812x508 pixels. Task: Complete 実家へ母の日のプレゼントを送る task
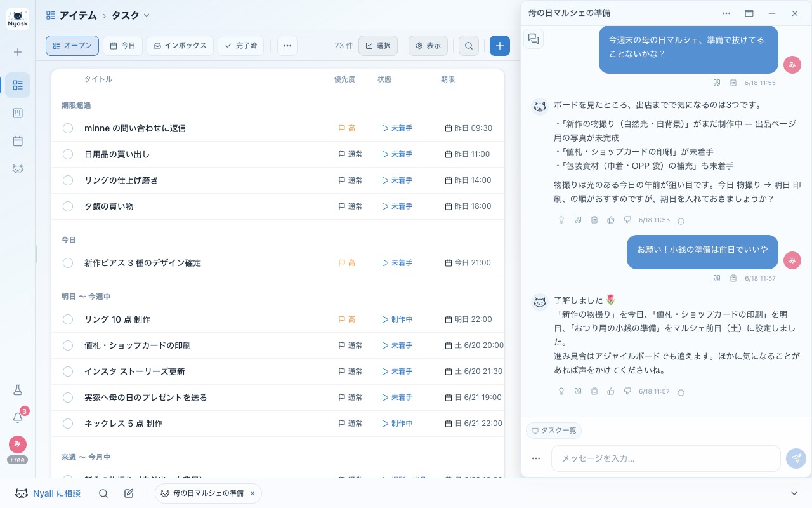pos(68,398)
